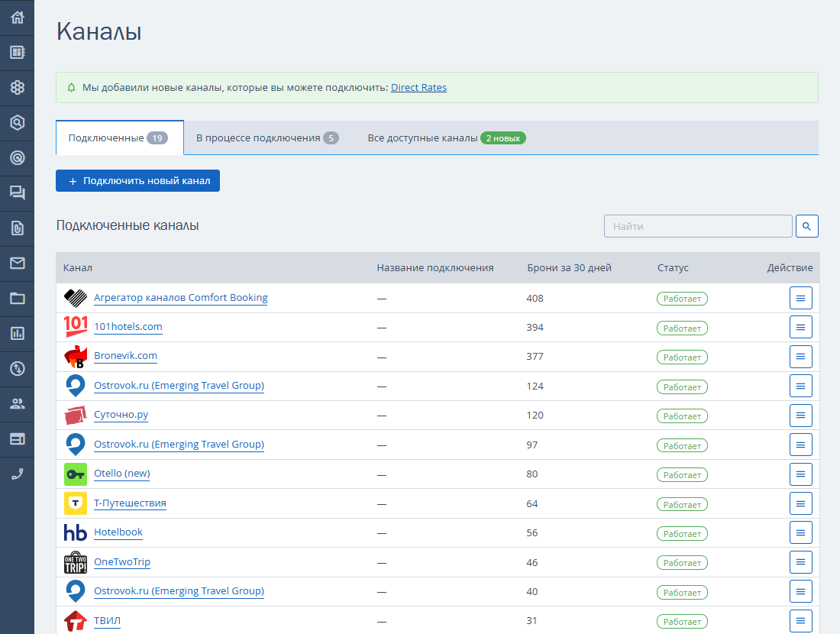The height and width of the screenshot is (634, 840).
Task: Click the Hotelbook hb logo
Action: (x=76, y=532)
